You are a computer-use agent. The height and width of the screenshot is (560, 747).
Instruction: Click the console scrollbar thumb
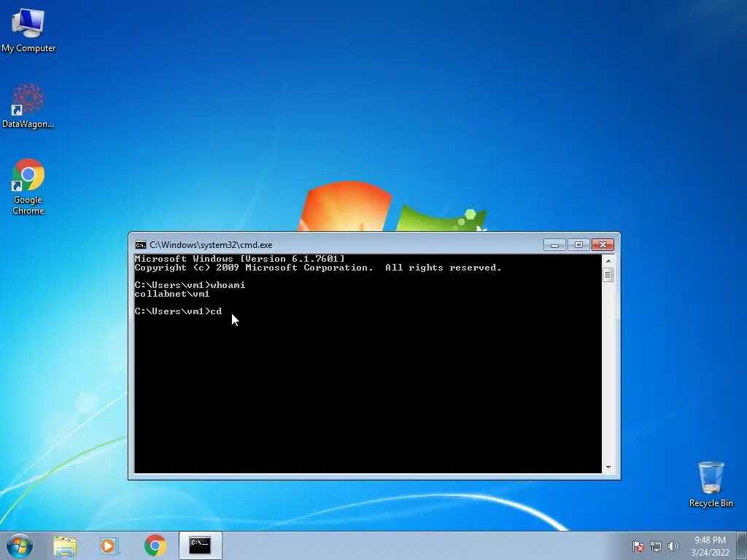coord(608,275)
